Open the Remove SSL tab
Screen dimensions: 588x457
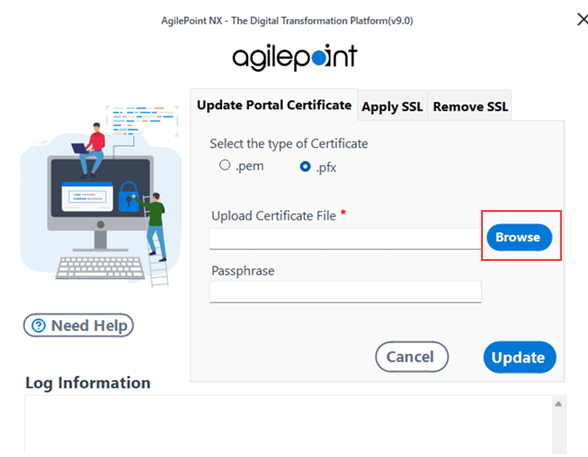pyautogui.click(x=470, y=106)
